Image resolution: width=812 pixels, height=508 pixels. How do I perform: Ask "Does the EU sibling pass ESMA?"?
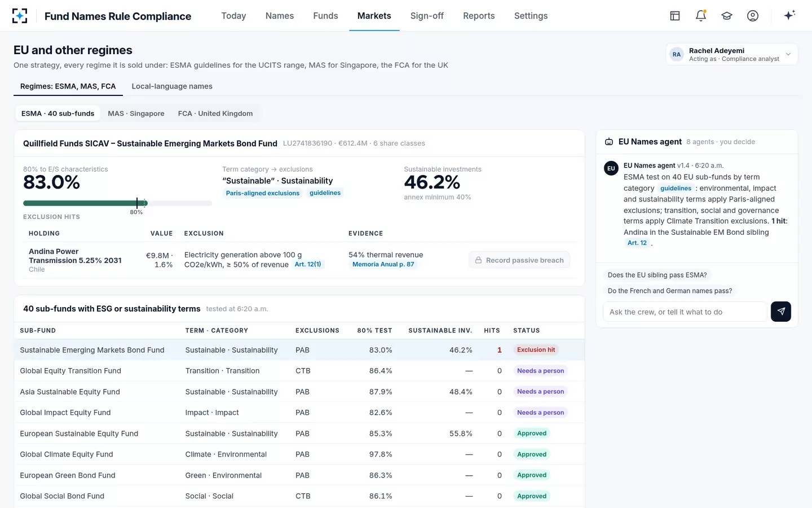(657, 275)
